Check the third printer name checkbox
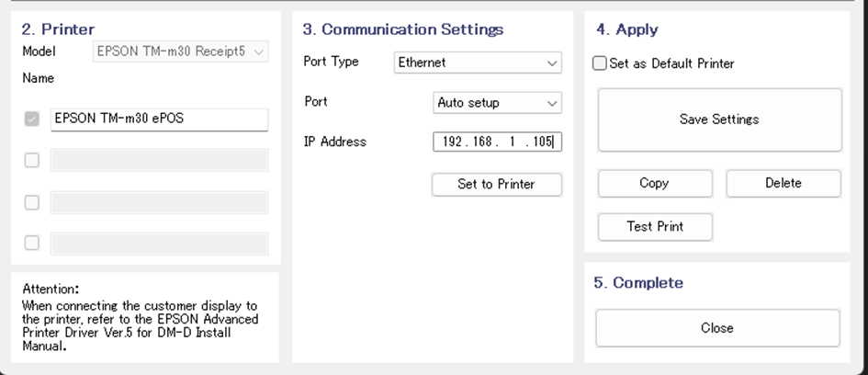 click(x=32, y=202)
